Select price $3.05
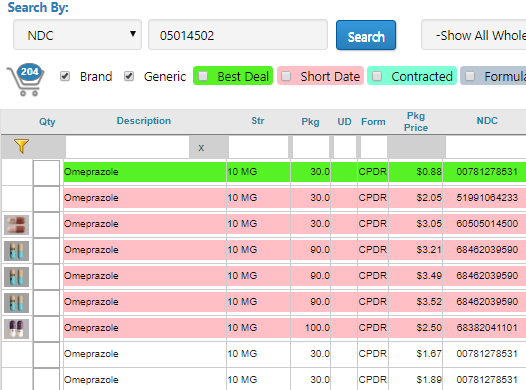Image resolution: width=526 pixels, height=390 pixels. coord(429,223)
